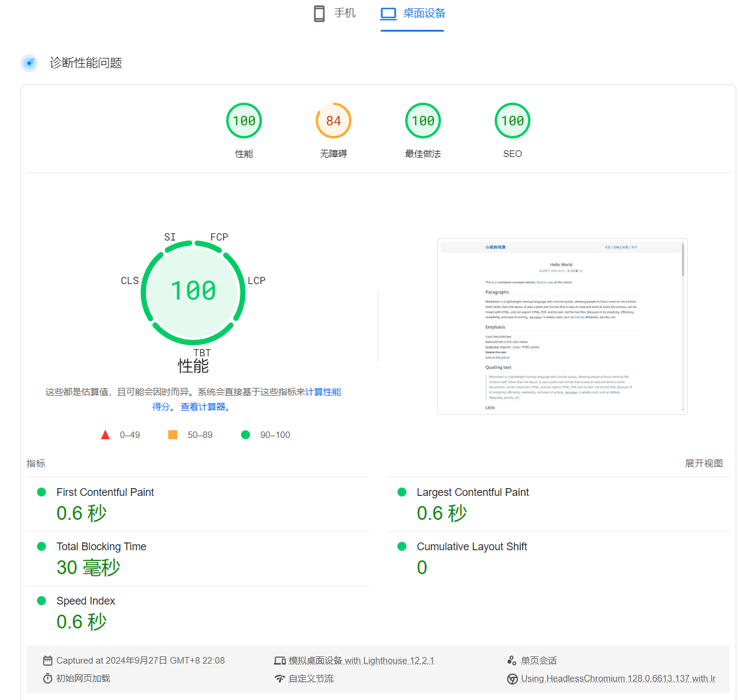Viewport: 756px width, 700px height.
Task: Open the 最佳做法 score gauge
Action: (x=423, y=121)
